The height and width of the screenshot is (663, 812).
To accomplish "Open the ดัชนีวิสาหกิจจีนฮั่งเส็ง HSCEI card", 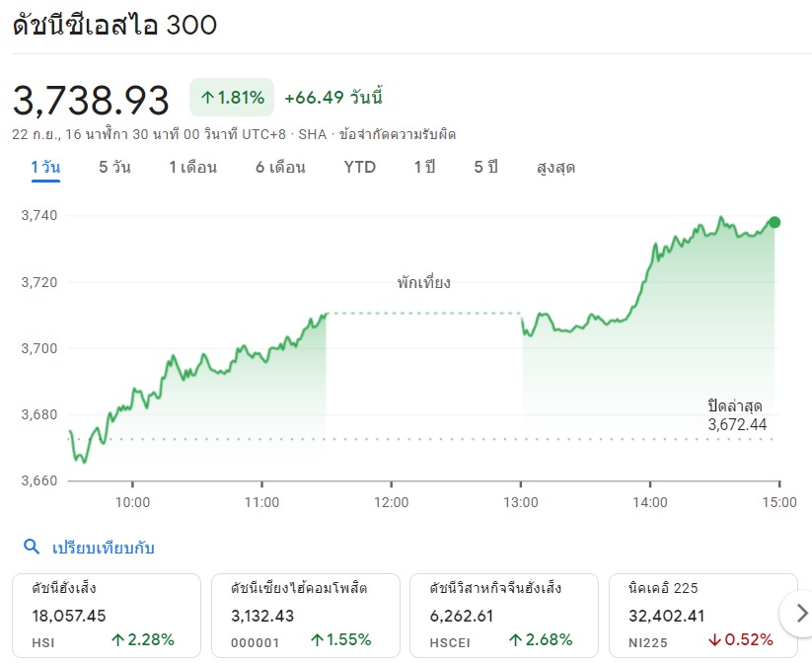I will 503,614.
